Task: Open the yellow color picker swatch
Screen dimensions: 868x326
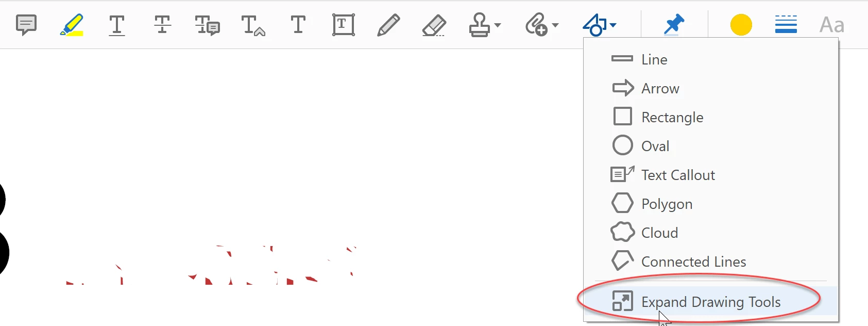Action: point(741,25)
